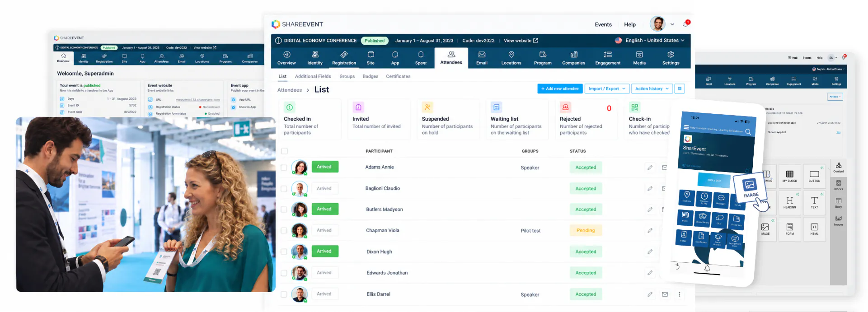868x312 pixels.
Task: Click user profile photo in main window header
Action: click(x=657, y=24)
